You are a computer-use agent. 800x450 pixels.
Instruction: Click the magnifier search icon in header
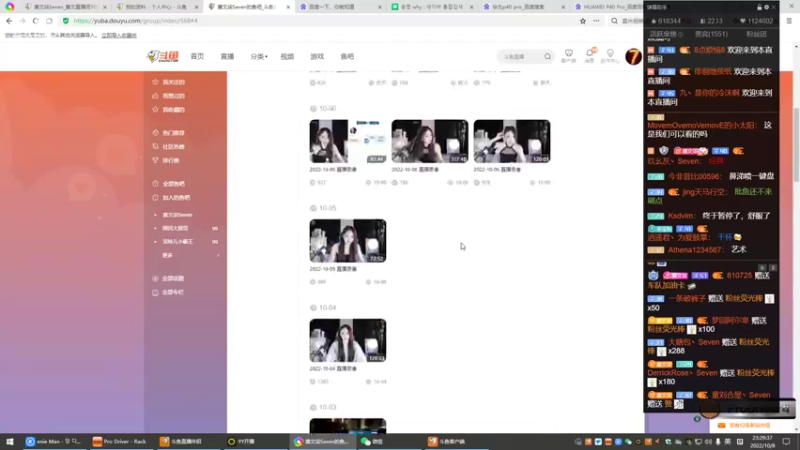tap(547, 57)
